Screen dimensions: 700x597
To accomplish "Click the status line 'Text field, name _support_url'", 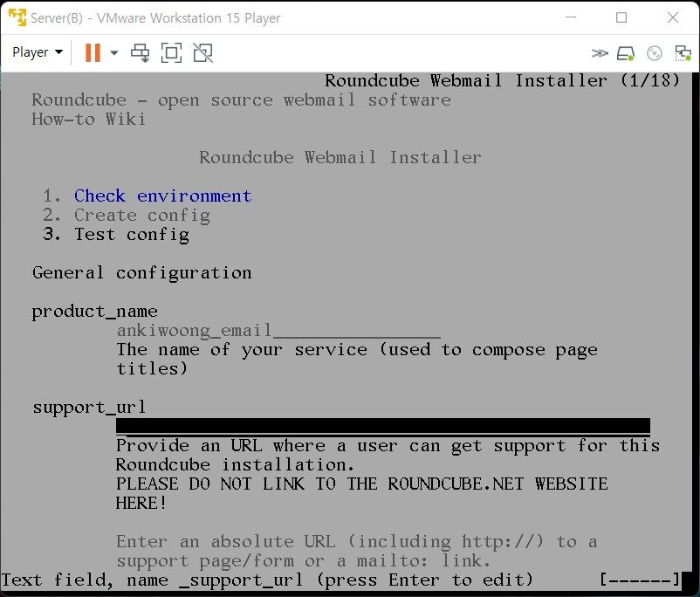I will [267, 580].
